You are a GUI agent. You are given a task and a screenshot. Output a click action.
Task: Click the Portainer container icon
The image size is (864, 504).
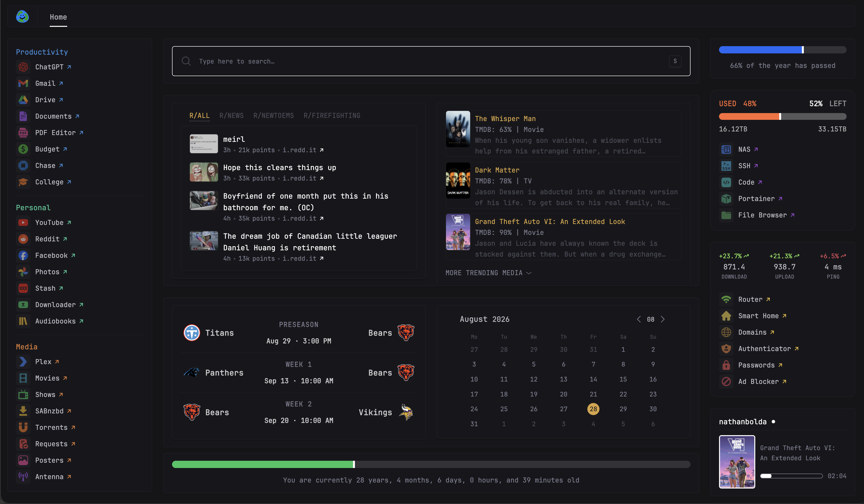(726, 199)
